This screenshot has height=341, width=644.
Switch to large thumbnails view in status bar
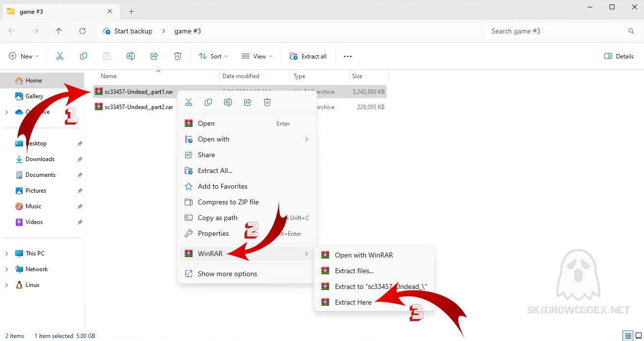(x=638, y=336)
